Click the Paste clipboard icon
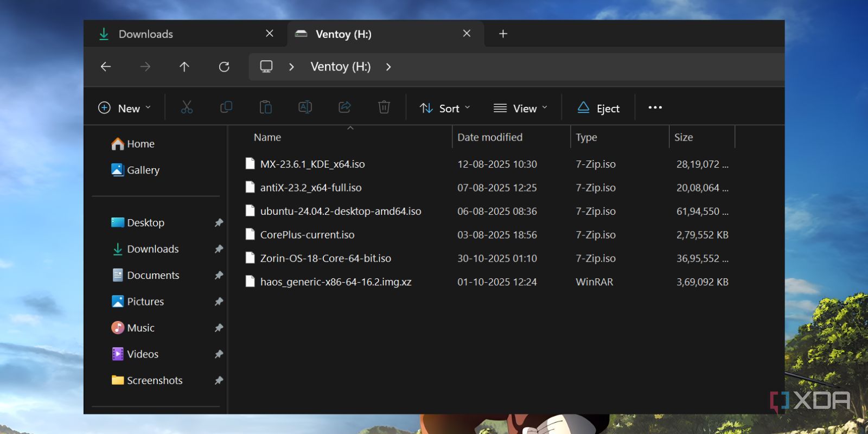 coord(266,107)
